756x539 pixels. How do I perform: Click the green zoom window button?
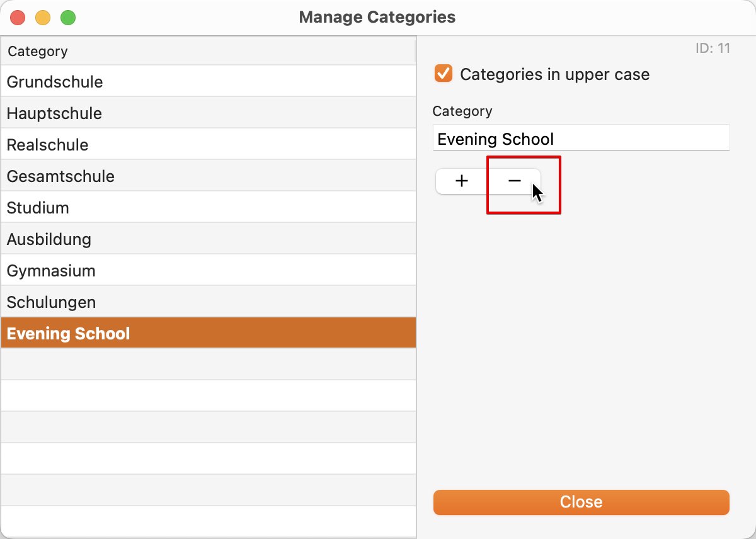point(68,18)
